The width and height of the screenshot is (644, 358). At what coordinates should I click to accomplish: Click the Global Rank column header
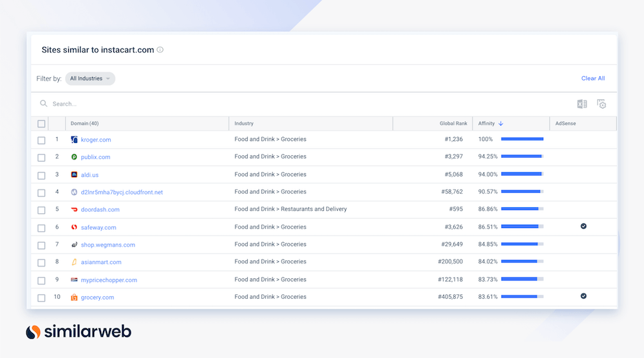[453, 124]
